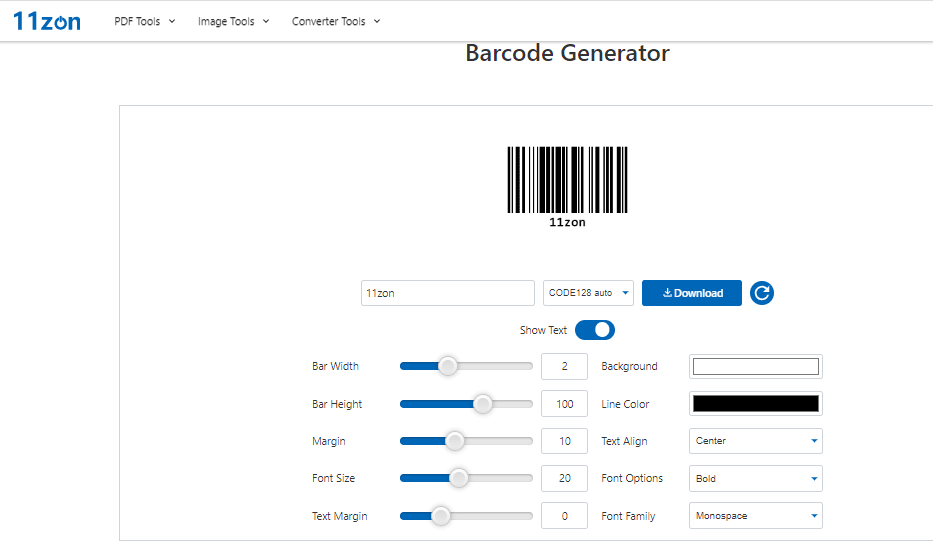This screenshot has width=933, height=552.
Task: Click the Bar Width slider handle
Action: tap(448, 366)
